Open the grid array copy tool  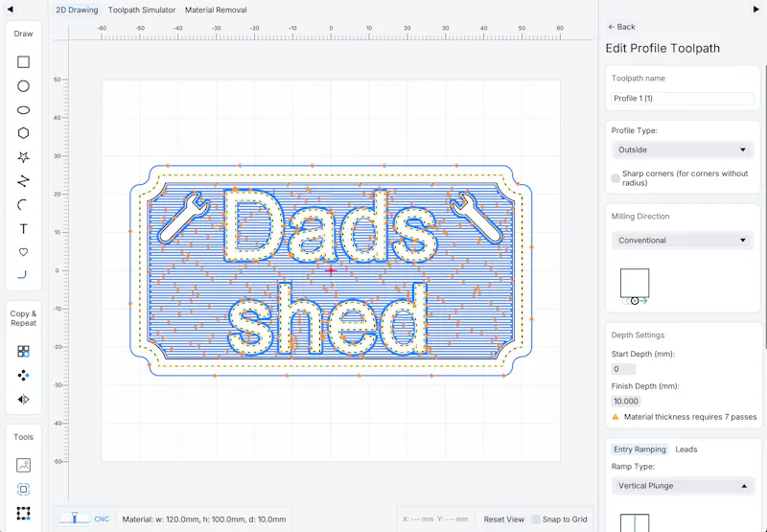[x=23, y=351]
